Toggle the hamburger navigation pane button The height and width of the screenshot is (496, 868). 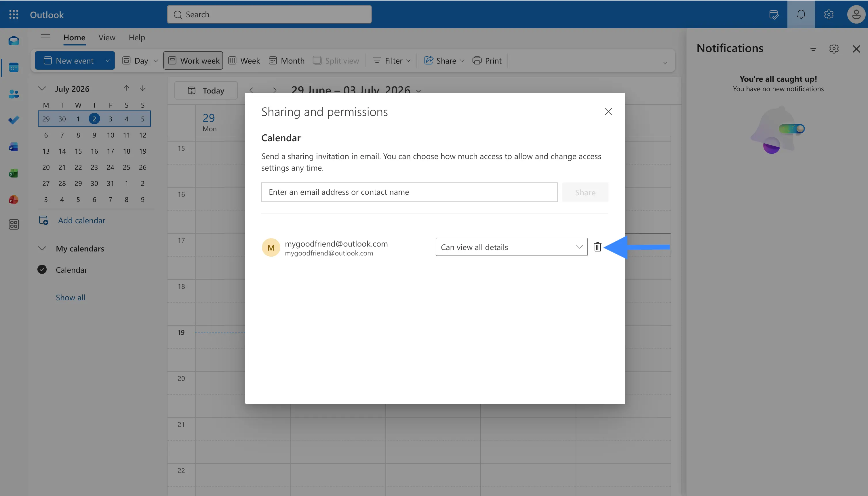pyautogui.click(x=45, y=37)
